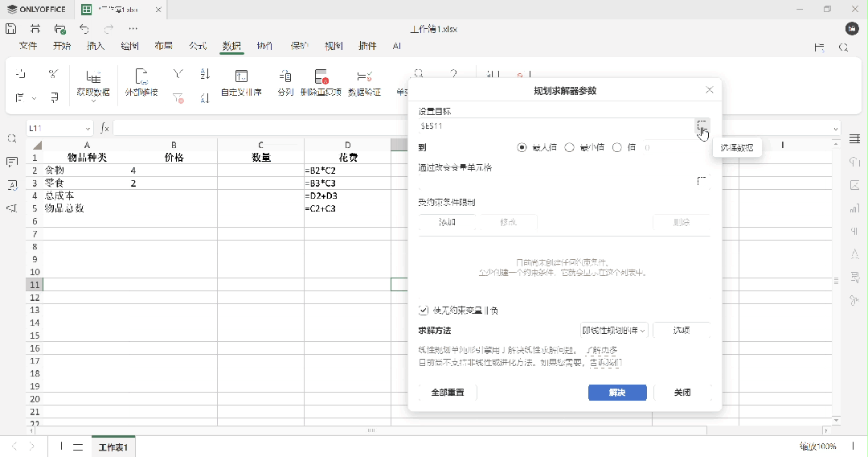Switch to the 开始 (Home) tab
868x457 pixels.
(x=62, y=46)
